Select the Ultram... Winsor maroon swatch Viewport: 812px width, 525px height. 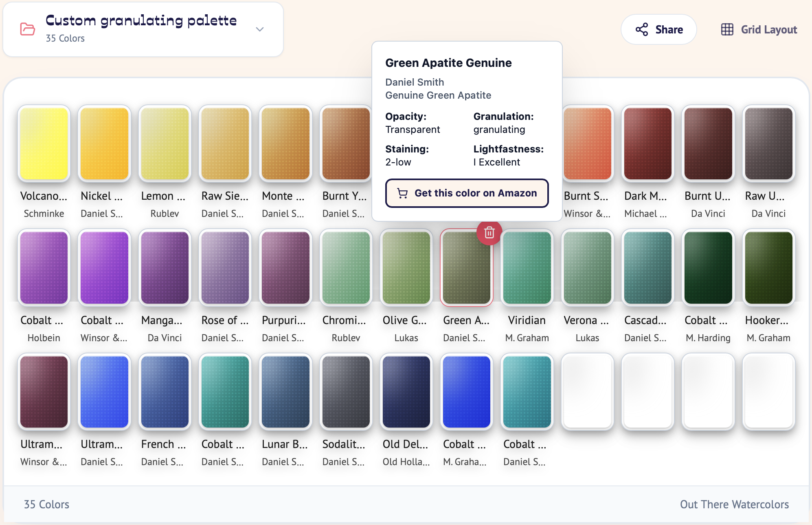(x=44, y=392)
